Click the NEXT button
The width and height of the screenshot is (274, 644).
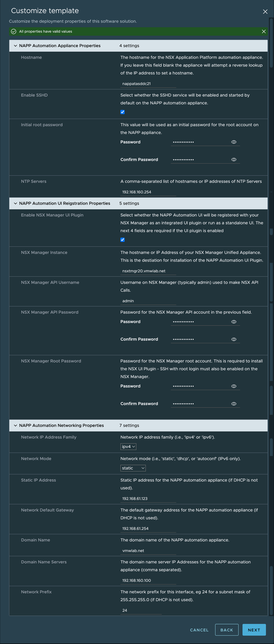(x=254, y=630)
